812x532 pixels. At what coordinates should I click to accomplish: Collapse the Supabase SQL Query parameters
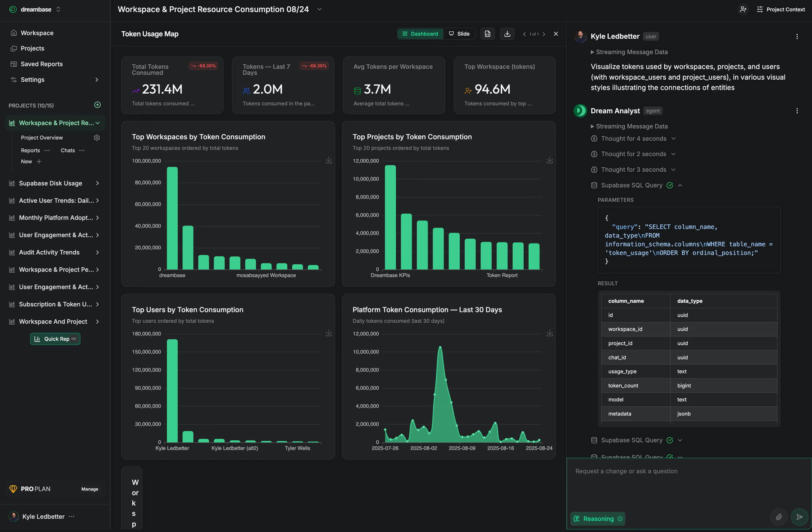[x=680, y=186]
